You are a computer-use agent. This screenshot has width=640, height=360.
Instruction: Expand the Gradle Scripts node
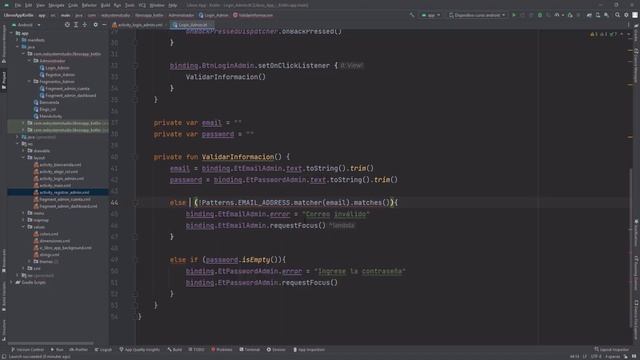click(x=11, y=282)
